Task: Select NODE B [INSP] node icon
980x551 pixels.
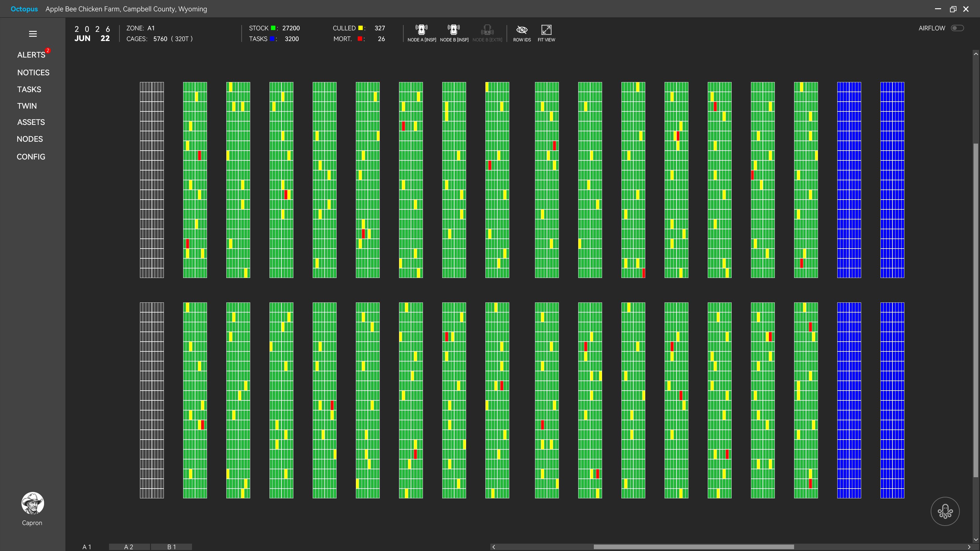Action: point(454,30)
